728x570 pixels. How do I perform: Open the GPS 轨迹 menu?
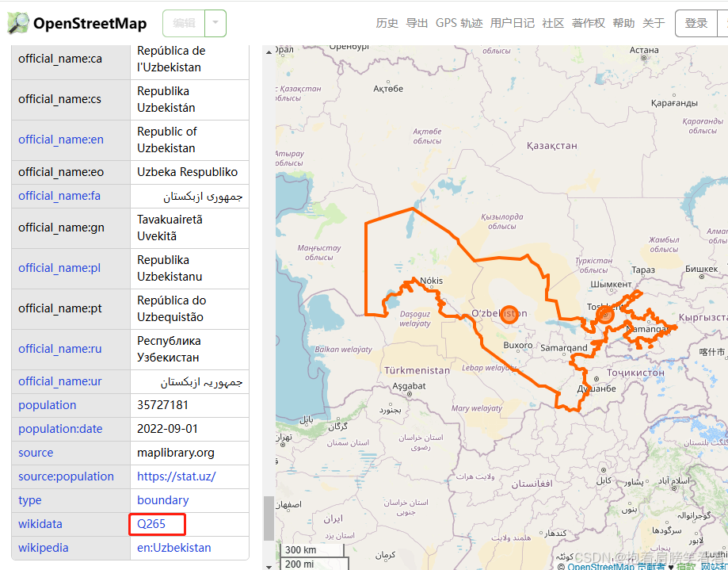coord(459,23)
